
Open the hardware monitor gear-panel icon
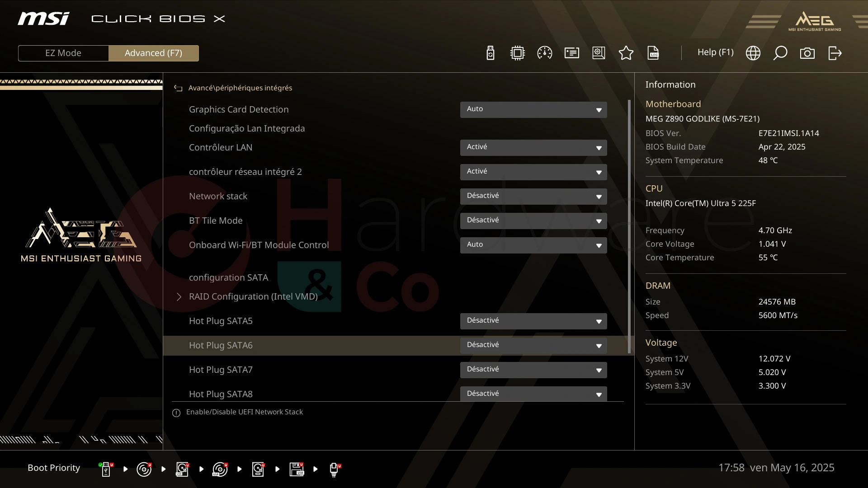coord(599,53)
